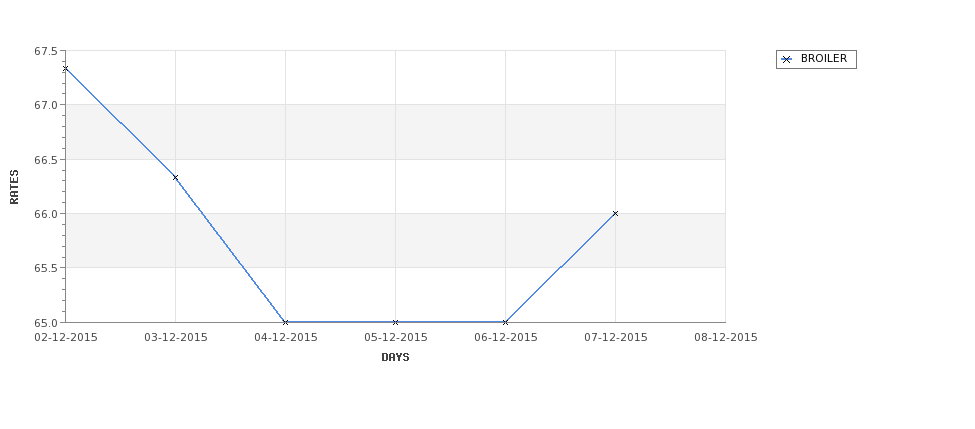Screen dimensions: 975x429
Task: Click the 04-12-2015 x-axis date label
Action: click(286, 338)
